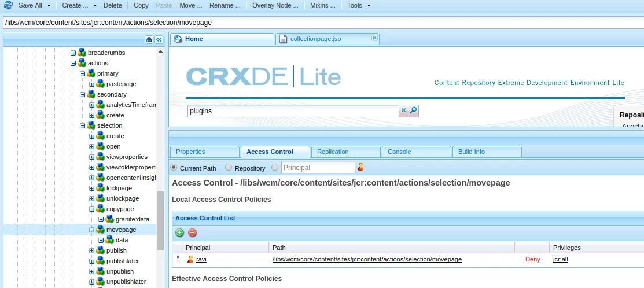Collapse the primary tree node
This screenshot has width=644, height=288.
coord(83,73)
